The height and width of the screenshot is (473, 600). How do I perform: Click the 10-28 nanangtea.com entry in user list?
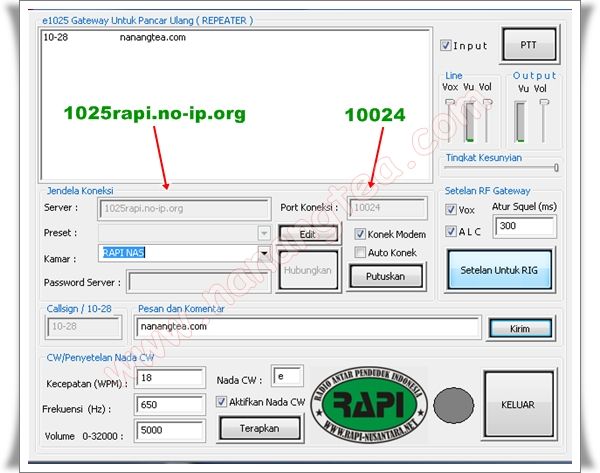point(114,38)
